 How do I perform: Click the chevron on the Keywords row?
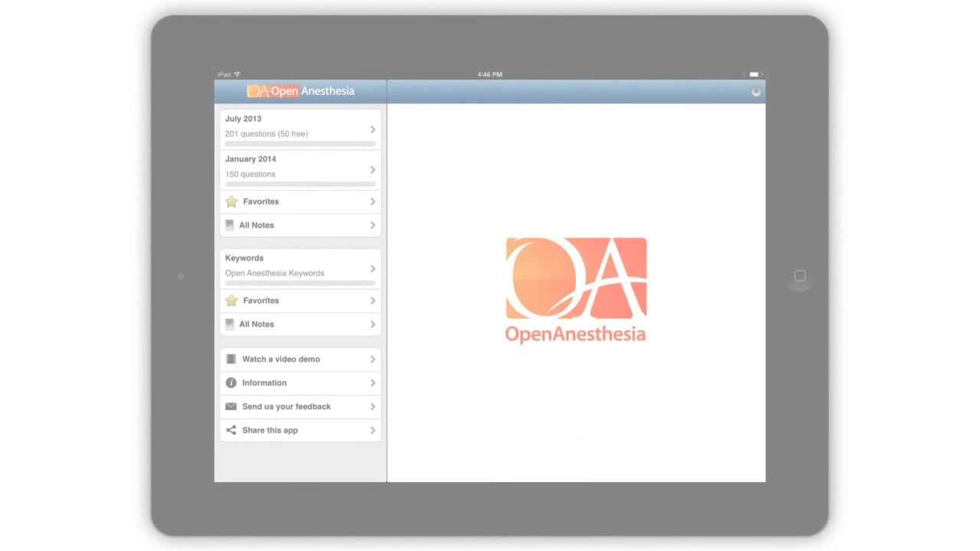point(373,269)
